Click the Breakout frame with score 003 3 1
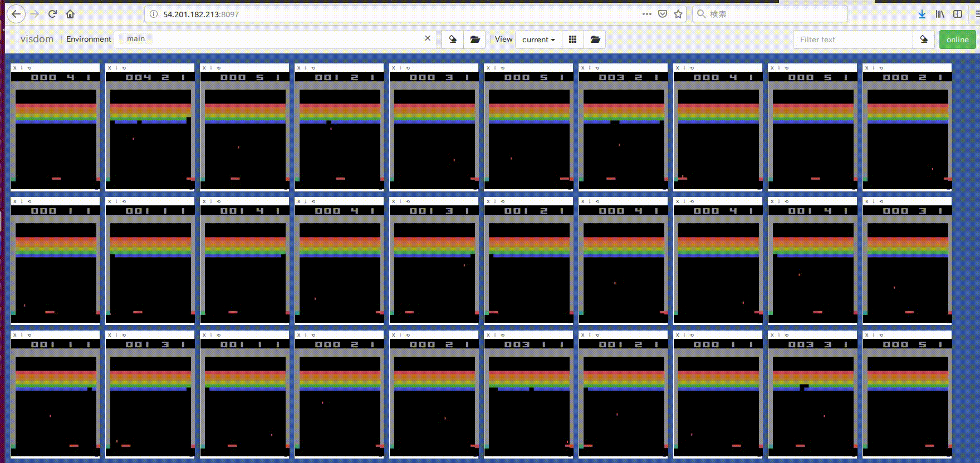The height and width of the screenshot is (463, 980). [813, 398]
